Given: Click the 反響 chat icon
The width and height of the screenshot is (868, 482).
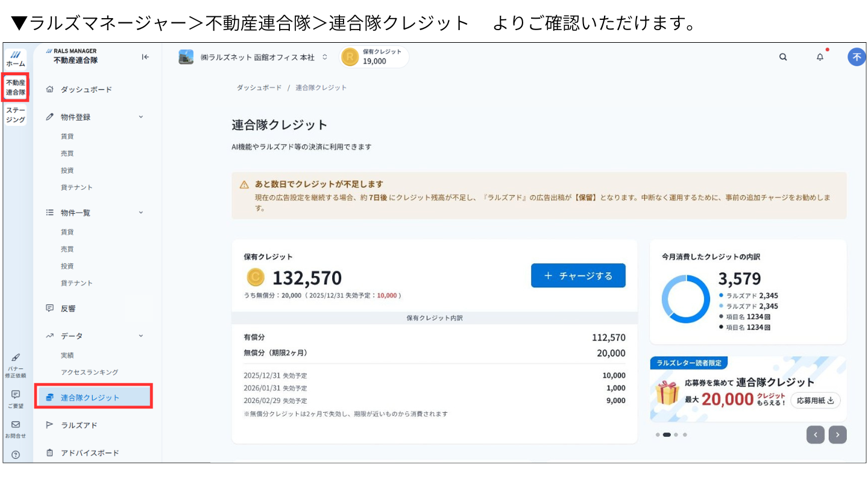Looking at the screenshot, I should point(49,308).
